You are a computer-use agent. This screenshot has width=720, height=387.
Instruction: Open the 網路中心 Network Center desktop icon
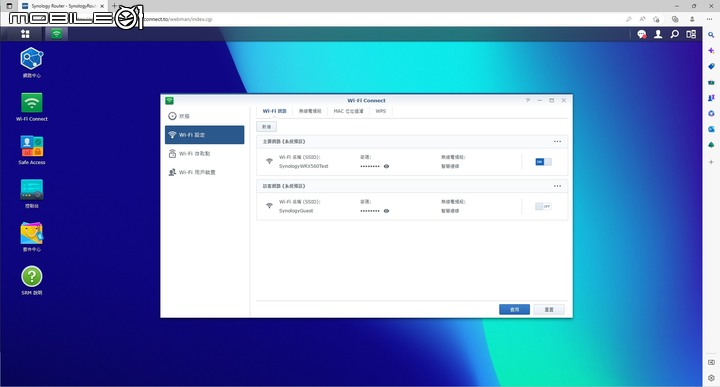[x=32, y=63]
